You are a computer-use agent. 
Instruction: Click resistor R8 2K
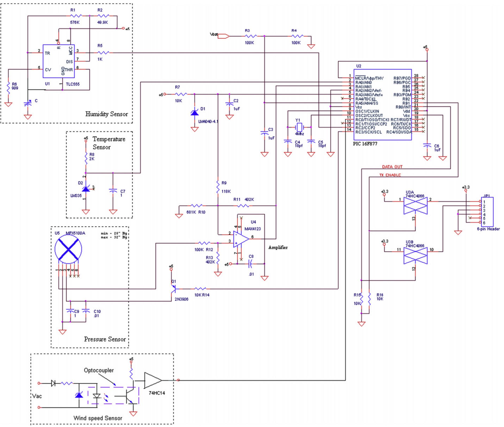86,159
